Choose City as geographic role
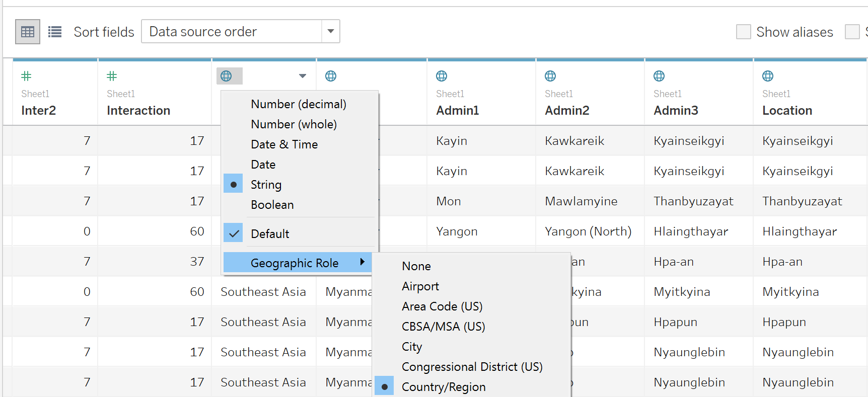 click(x=412, y=347)
